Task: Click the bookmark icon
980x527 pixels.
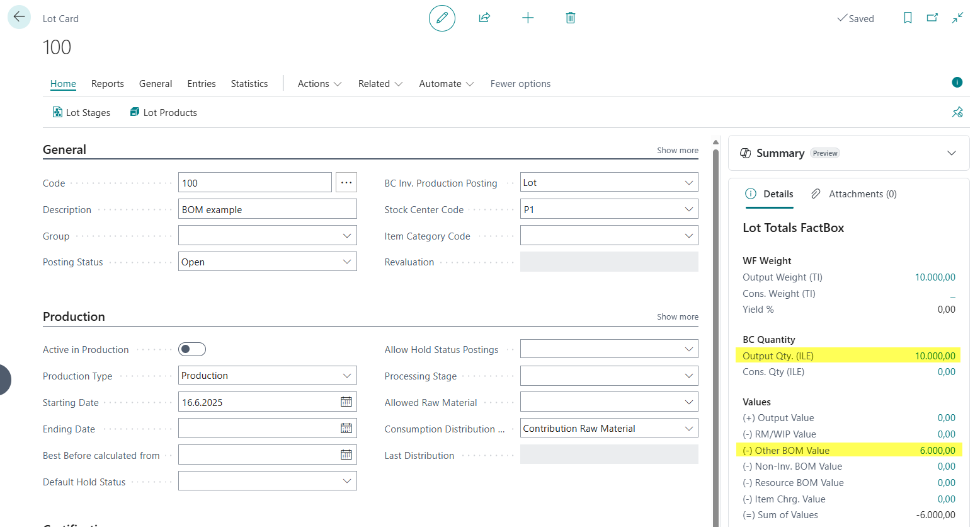Action: point(908,18)
